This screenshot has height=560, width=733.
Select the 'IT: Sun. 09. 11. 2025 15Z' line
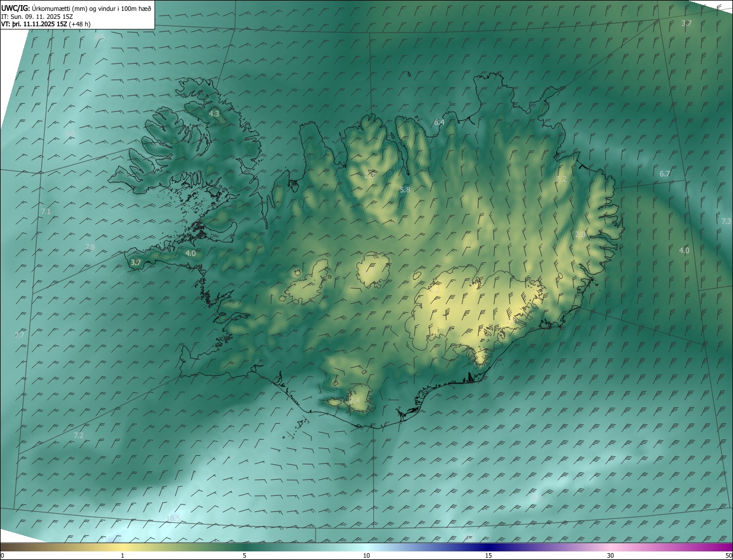point(38,16)
